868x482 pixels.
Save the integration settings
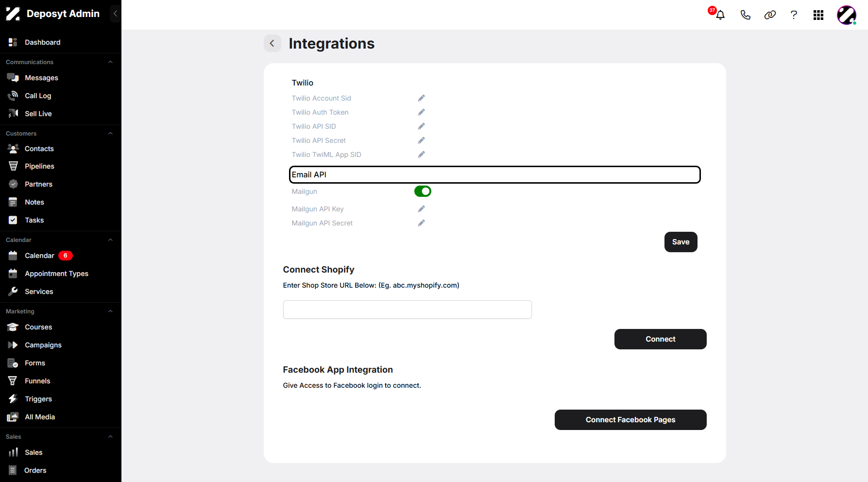tap(681, 242)
